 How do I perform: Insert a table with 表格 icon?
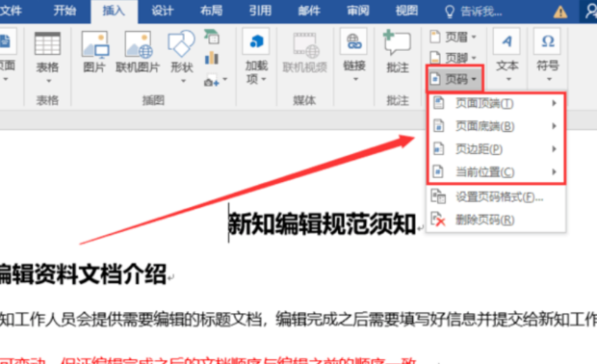[x=47, y=43]
